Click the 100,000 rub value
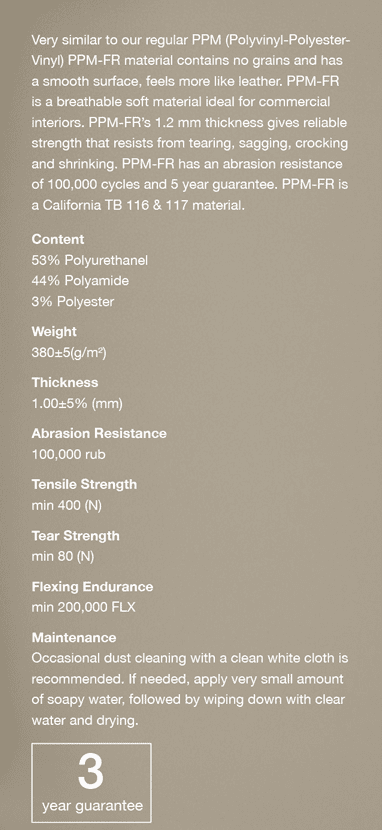 68,454
